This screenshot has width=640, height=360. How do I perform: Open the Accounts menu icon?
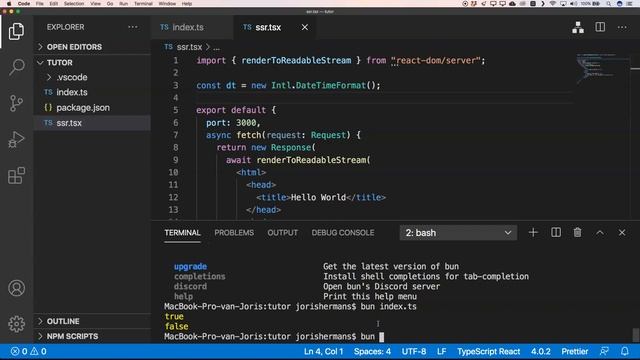16,288
